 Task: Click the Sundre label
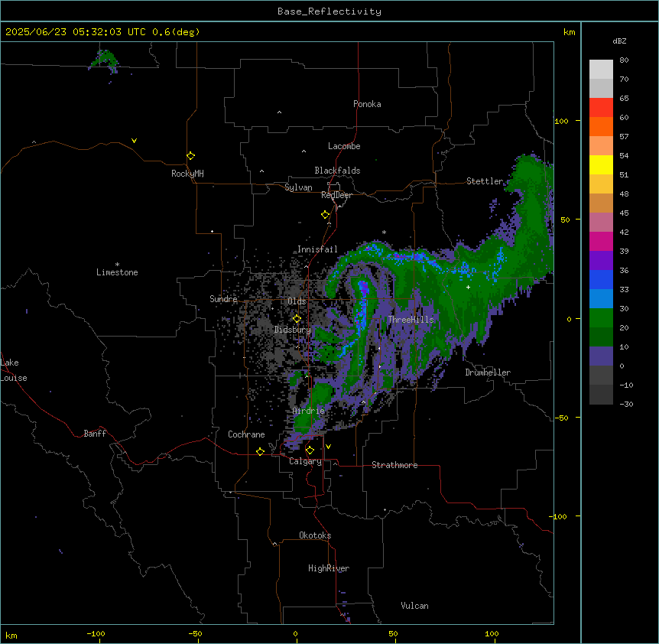coord(223,299)
